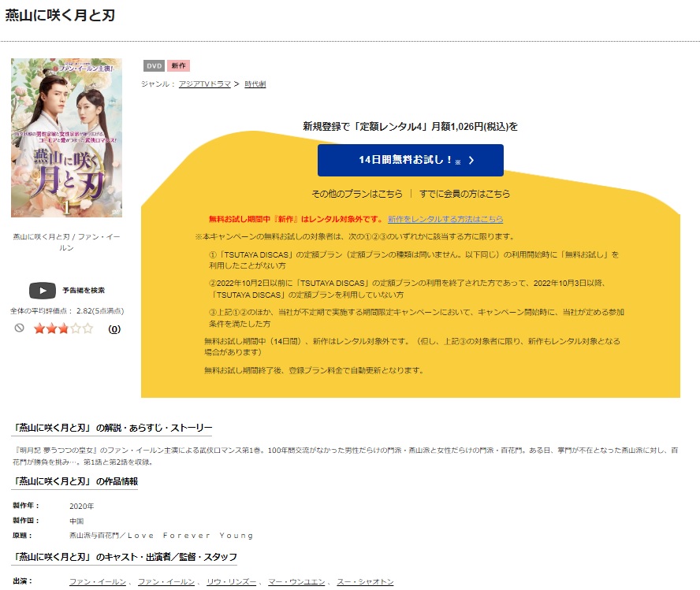Open スー・シャオトン cast link
This screenshot has height=590, width=700.
click(365, 581)
